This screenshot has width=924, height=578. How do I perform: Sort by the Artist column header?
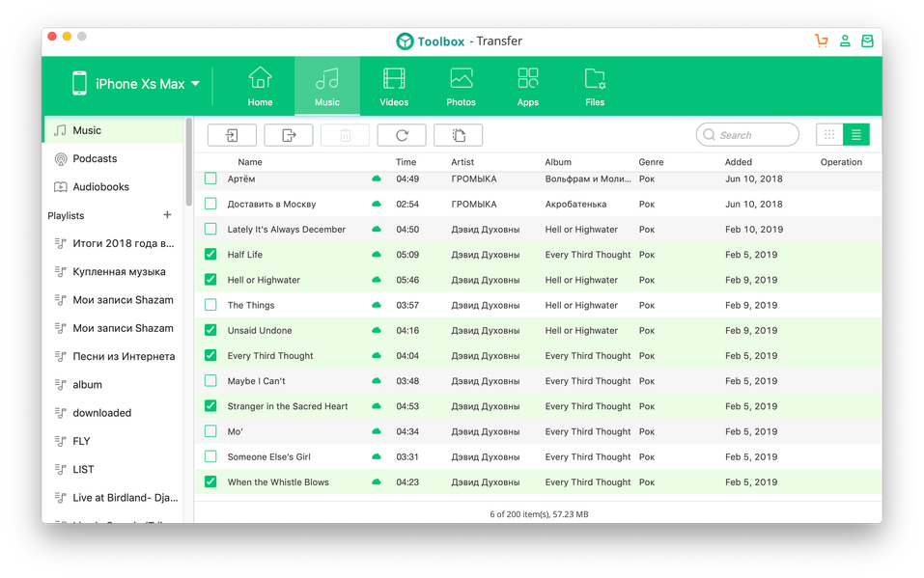(x=462, y=162)
